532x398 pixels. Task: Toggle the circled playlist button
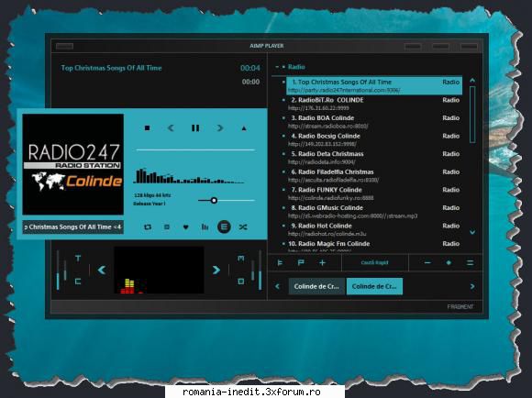pos(224,227)
